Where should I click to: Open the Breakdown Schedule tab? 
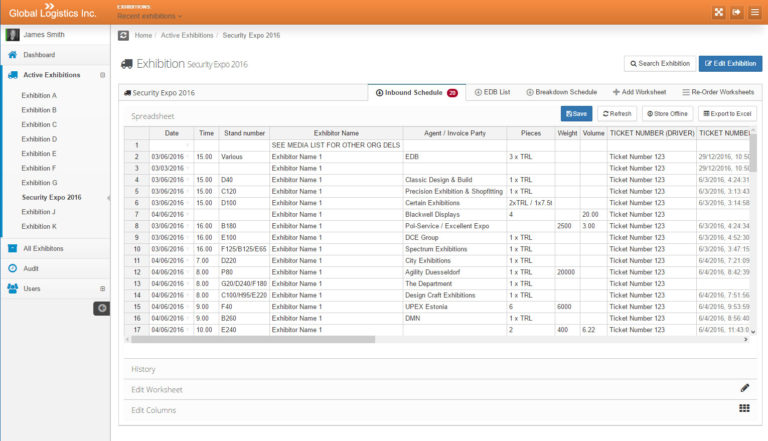(561, 92)
